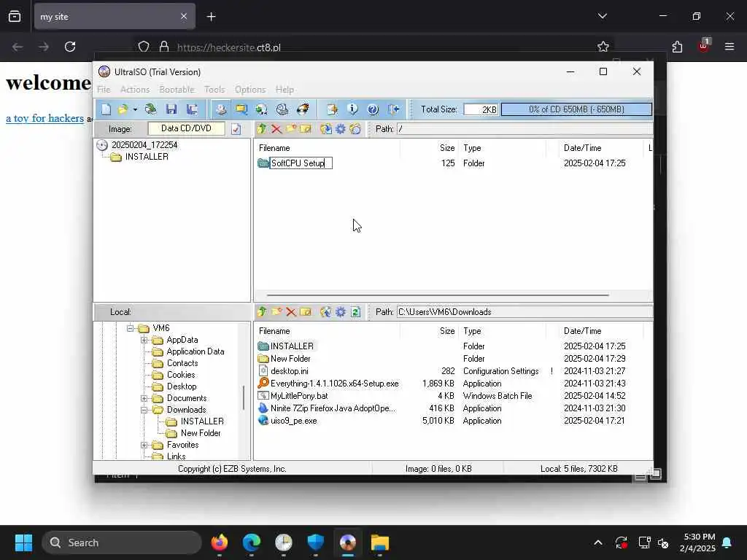Open the UltraISO Help menu

[285, 90]
